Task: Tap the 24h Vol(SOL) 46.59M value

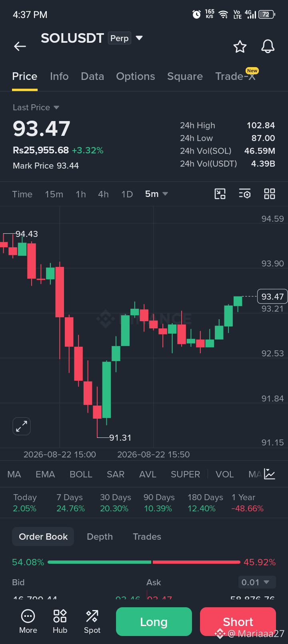Action: tap(260, 151)
